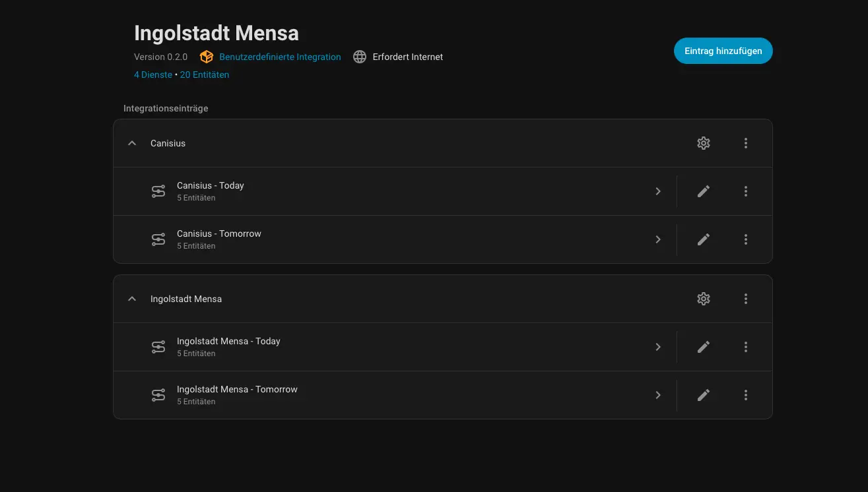Click the service hub icon beside Canisius - Today
The width and height of the screenshot is (868, 492).
(158, 191)
